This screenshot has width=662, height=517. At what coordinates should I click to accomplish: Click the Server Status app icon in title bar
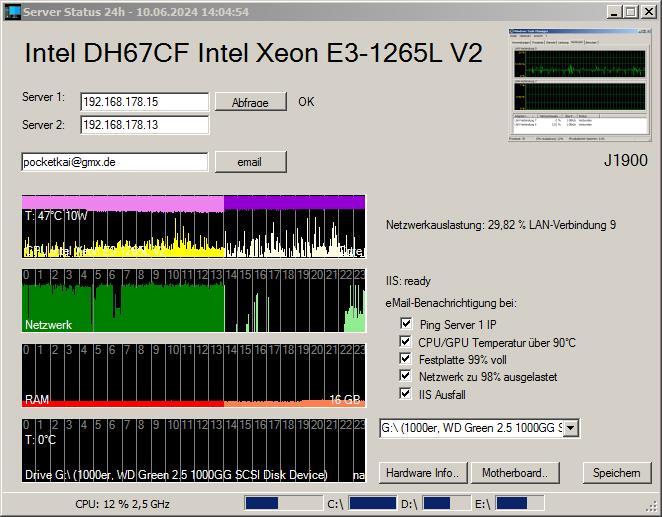[x=13, y=12]
